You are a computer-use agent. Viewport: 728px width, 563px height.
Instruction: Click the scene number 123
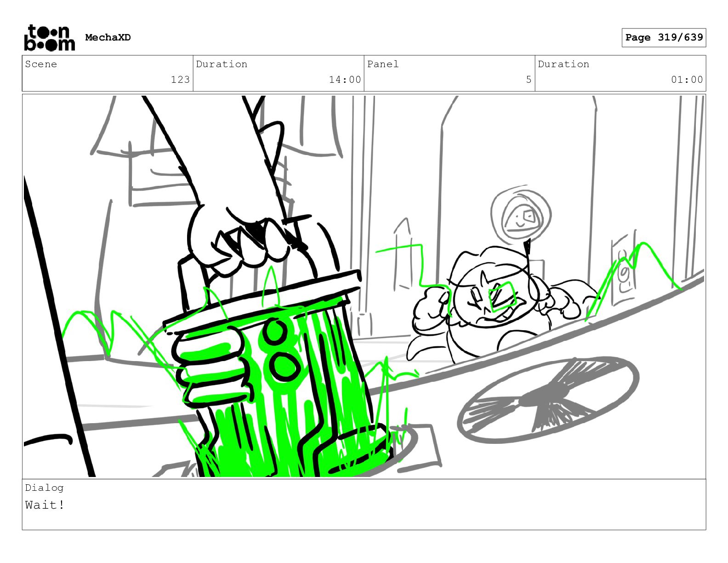(x=180, y=80)
